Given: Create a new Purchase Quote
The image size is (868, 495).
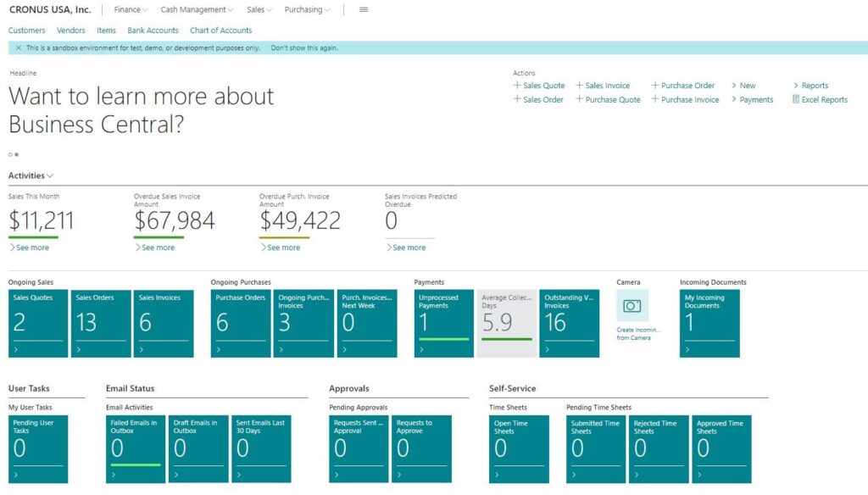Looking at the screenshot, I should (x=608, y=100).
